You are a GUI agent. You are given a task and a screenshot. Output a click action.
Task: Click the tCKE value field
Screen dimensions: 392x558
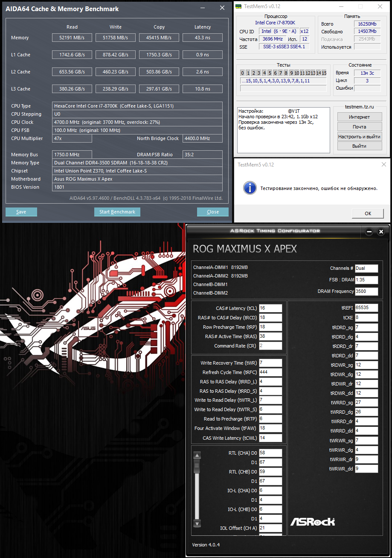pyautogui.click(x=366, y=318)
